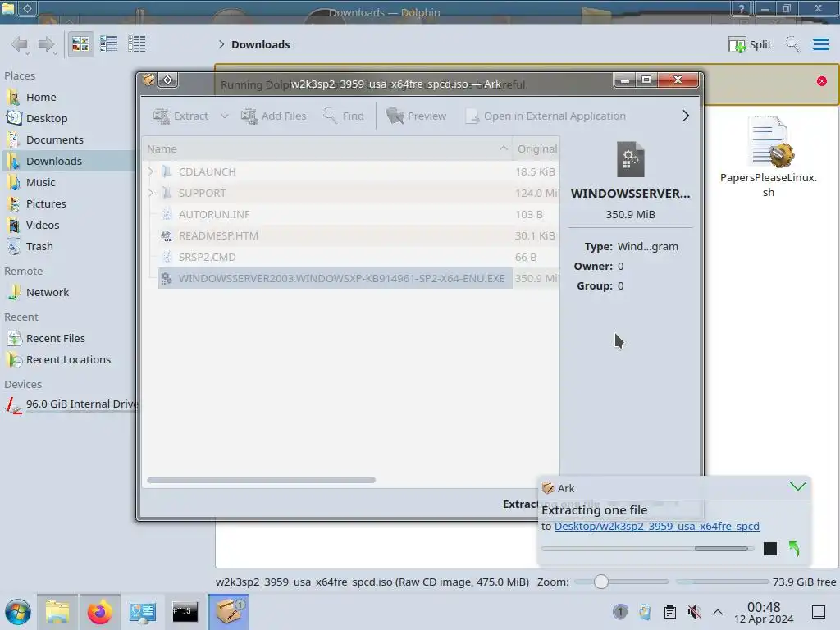Open Recent Files in sidebar

(55, 339)
